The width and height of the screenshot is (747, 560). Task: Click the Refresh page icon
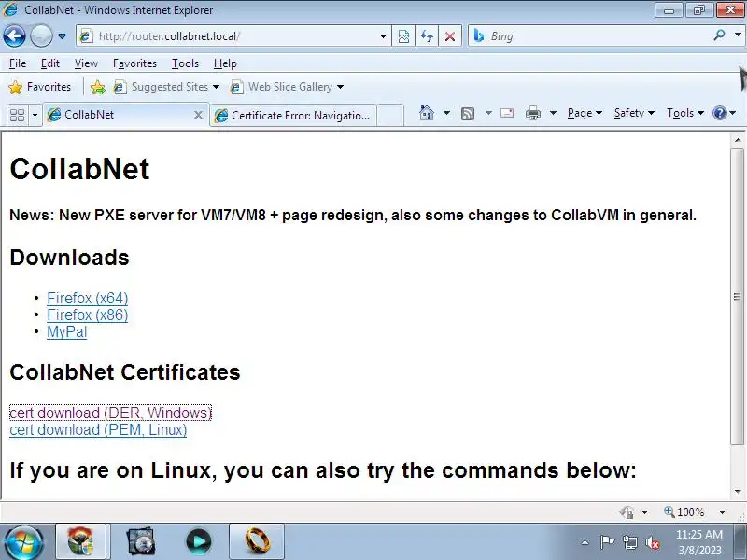(x=427, y=36)
